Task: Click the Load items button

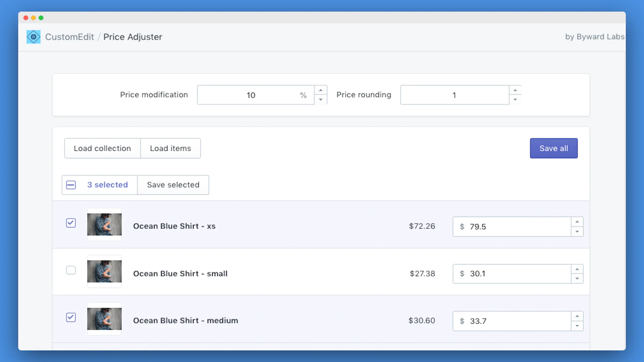Action: [x=171, y=148]
